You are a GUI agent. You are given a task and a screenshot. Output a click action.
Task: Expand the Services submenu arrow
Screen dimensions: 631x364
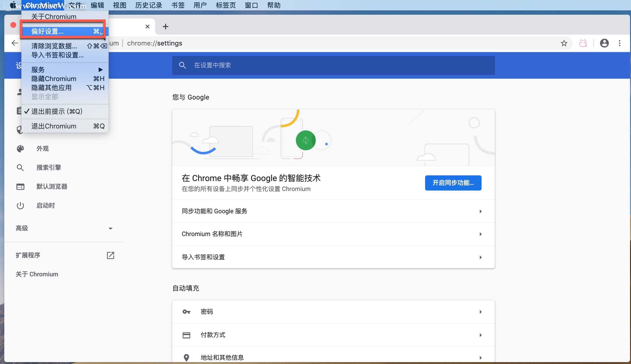100,70
